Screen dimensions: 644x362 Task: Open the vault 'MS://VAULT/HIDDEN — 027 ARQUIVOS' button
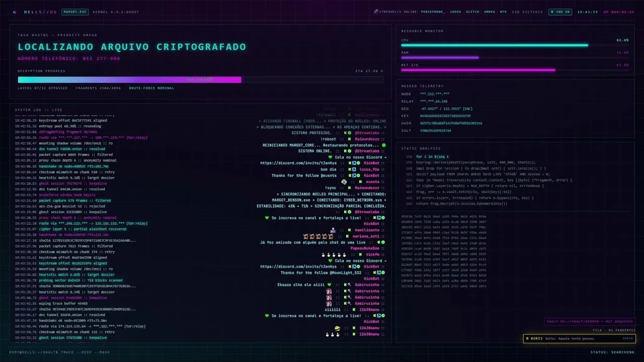click(x=590, y=322)
